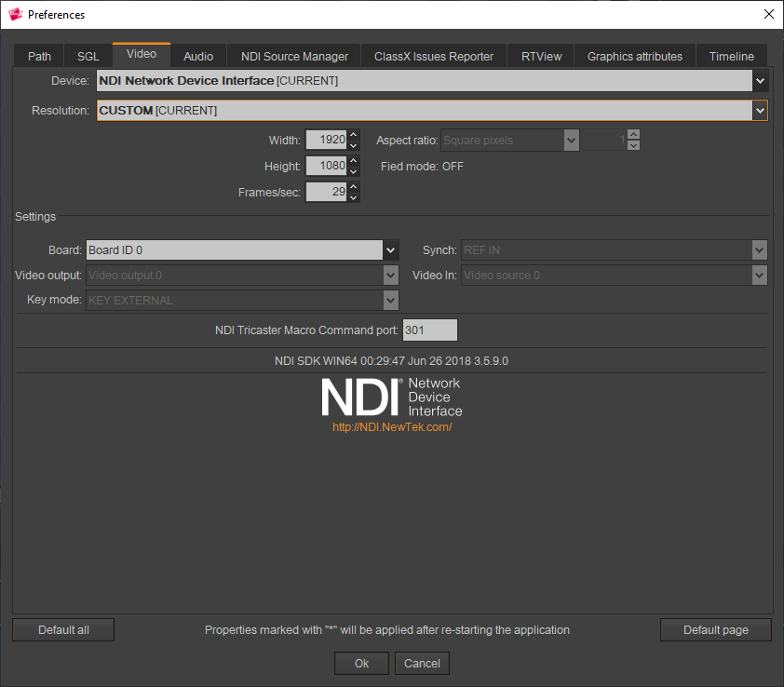Go to the Timeline tab

point(731,56)
